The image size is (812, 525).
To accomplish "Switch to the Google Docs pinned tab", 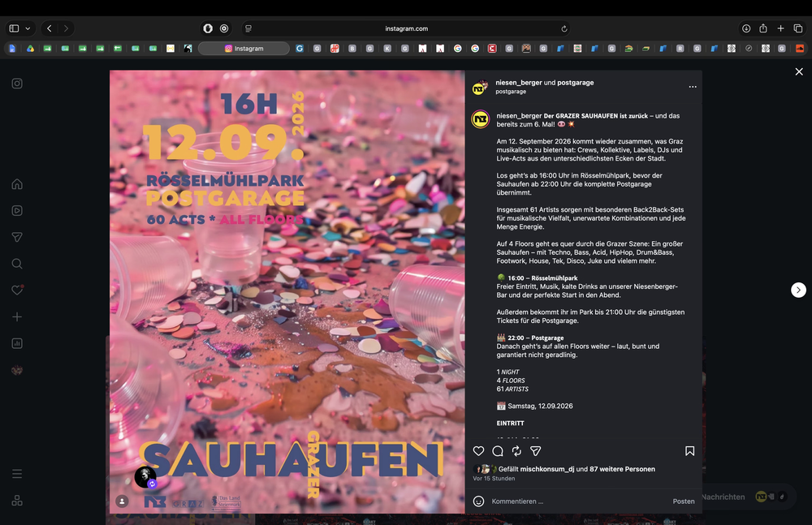I will [x=12, y=49].
